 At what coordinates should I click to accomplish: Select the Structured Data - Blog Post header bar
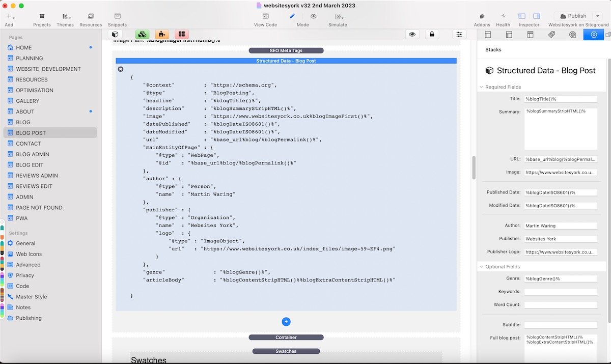(x=286, y=61)
